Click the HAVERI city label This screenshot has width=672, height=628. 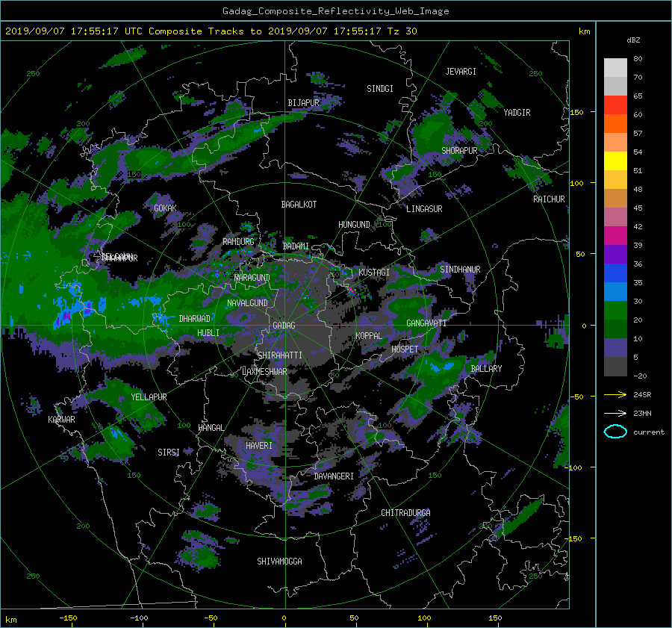pos(259,446)
